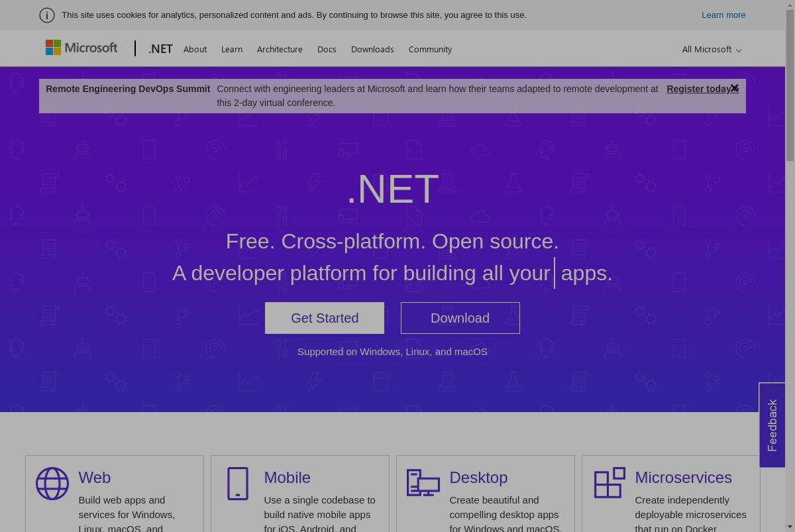Image resolution: width=795 pixels, height=532 pixels.
Task: Click the cookie notice info icon
Action: tap(47, 15)
